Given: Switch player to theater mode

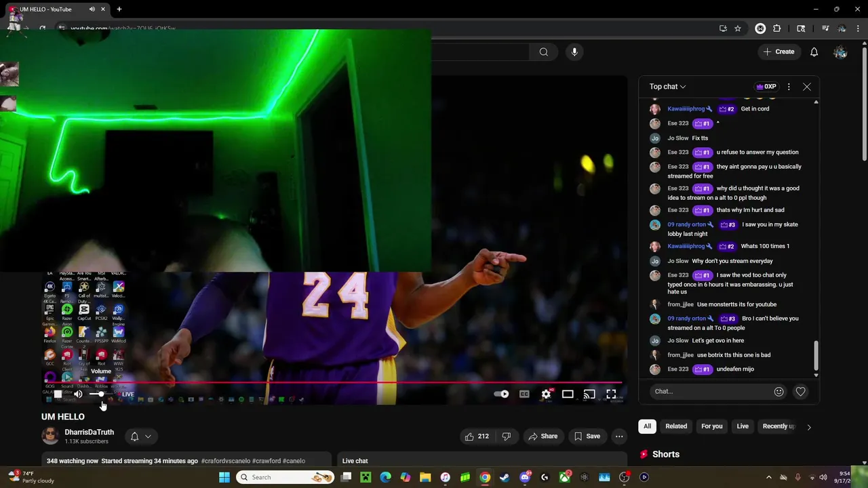Looking at the screenshot, I should (x=568, y=394).
